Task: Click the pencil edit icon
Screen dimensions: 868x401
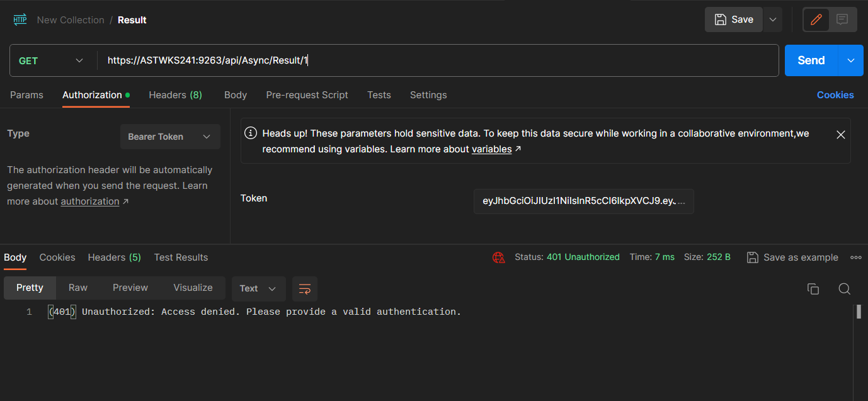Action: click(x=816, y=20)
